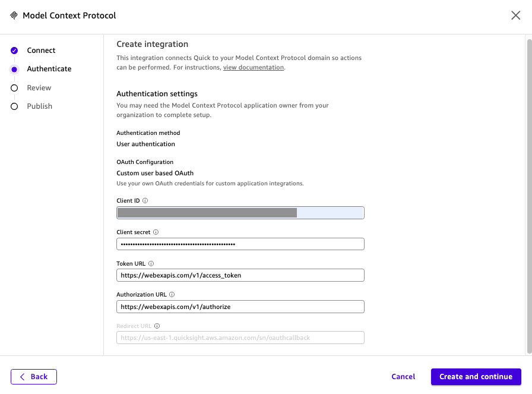Click the Custom user based OAuth text

[155, 173]
